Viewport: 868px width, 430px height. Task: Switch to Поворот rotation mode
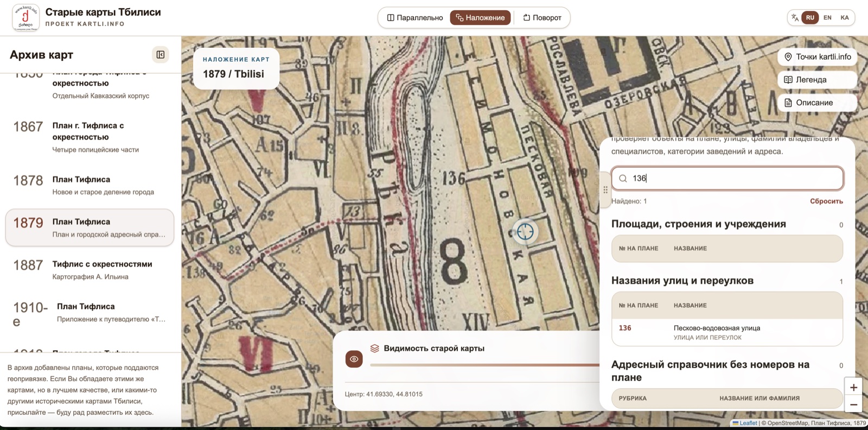(x=542, y=17)
